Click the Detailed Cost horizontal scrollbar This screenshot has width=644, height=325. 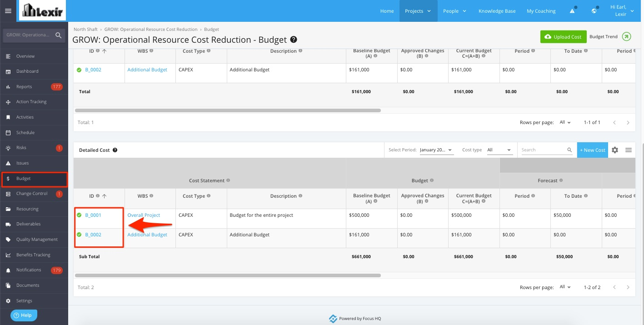[228, 275]
